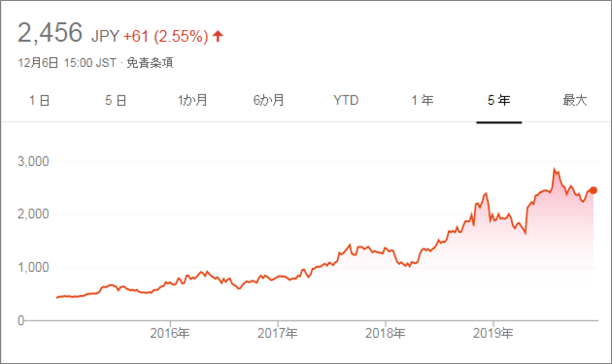Screen dimensions: 612x364
Task: Click the 3,000 y-axis label
Action: coord(34,161)
